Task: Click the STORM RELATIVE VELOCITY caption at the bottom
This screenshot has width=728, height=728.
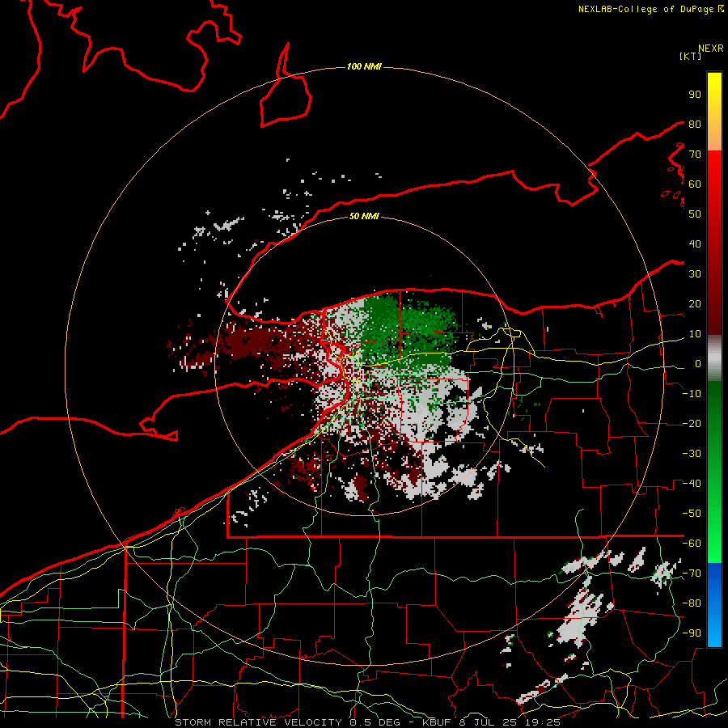Action: click(x=368, y=722)
